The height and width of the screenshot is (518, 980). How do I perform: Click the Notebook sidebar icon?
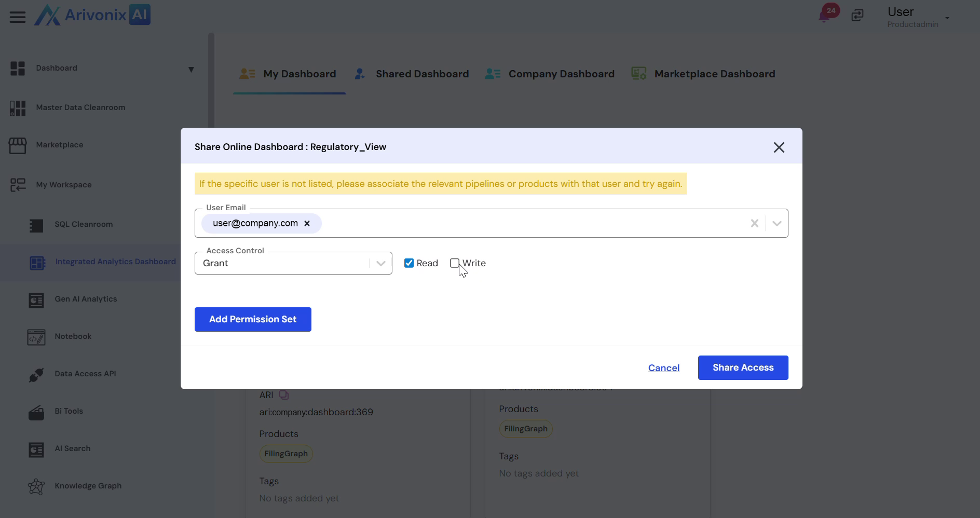click(36, 337)
